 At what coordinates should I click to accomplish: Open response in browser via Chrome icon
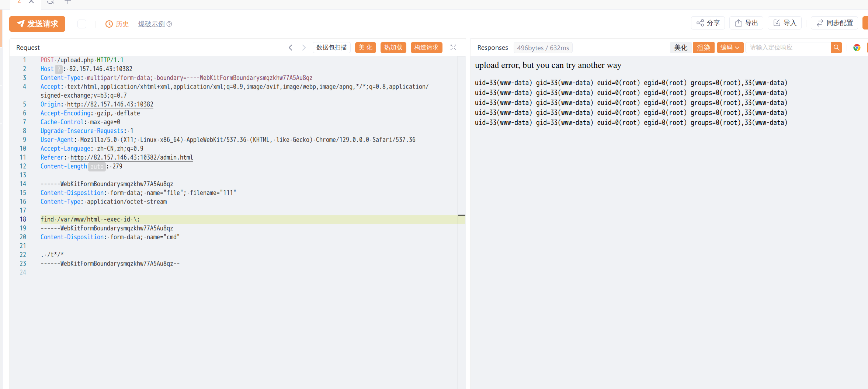pyautogui.click(x=857, y=48)
